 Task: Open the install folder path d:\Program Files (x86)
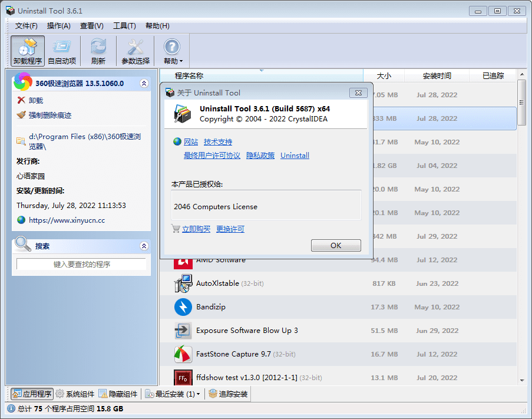coord(79,141)
